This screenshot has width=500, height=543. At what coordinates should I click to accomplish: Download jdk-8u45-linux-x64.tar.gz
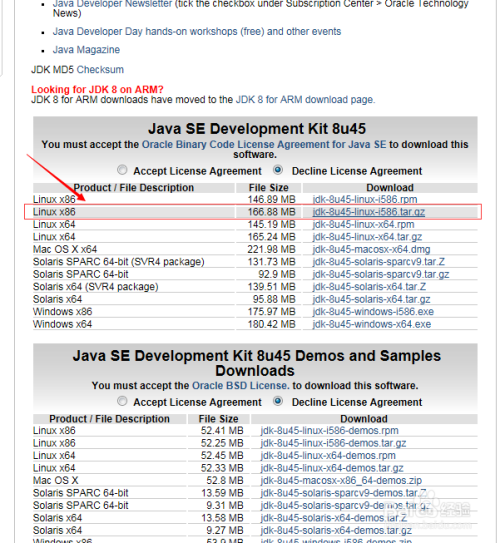click(367, 237)
